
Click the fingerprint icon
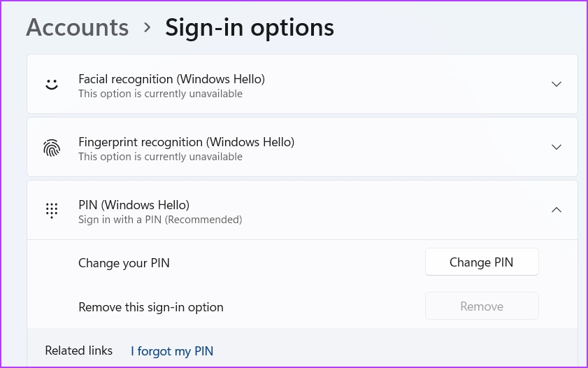click(52, 148)
